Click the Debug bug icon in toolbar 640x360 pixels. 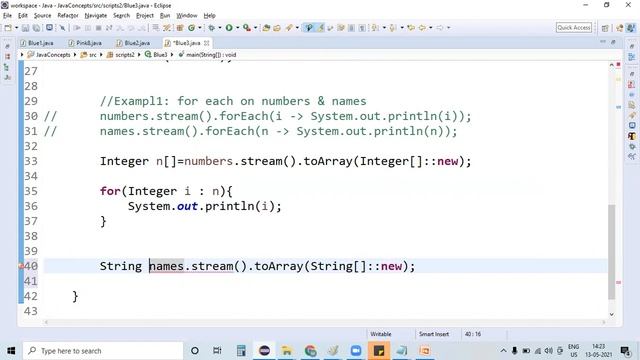211,28
